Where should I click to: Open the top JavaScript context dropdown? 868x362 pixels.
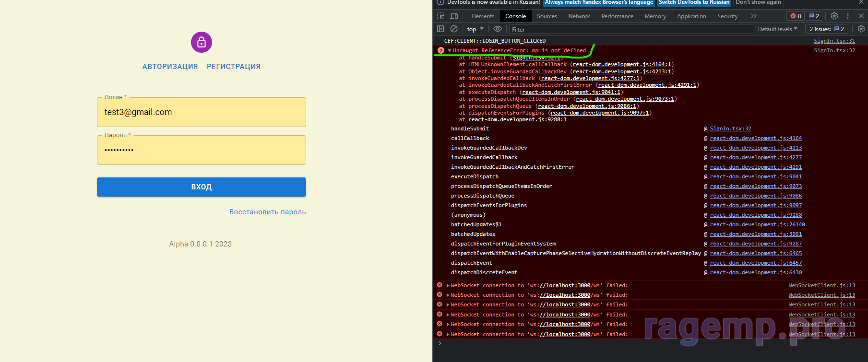475,29
